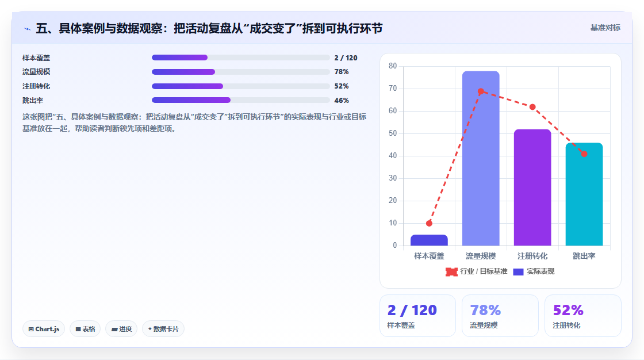The image size is (644, 360).
Task: Click the 注册转化 label in the progress list
Action: (36, 86)
